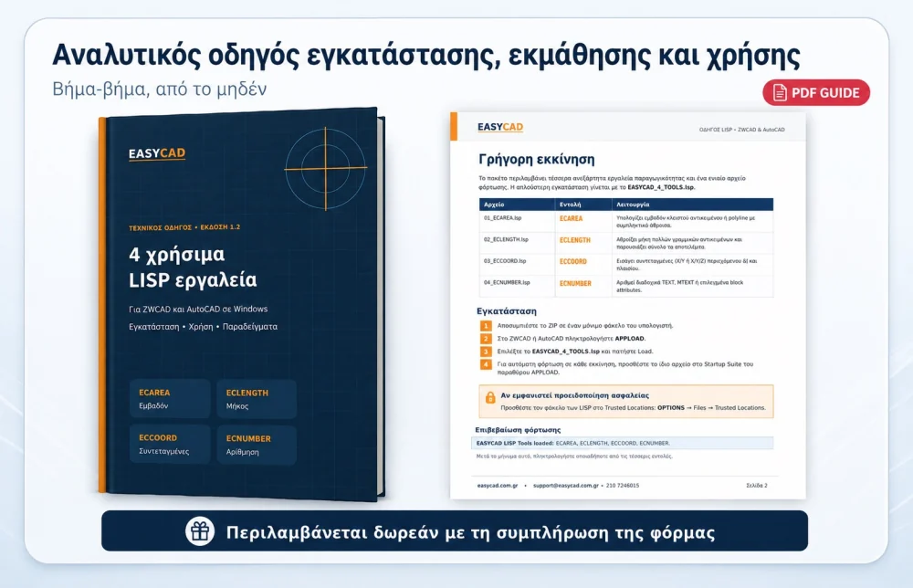Click the 'Επιβεβαίωση φόρτωσης' heading
This screenshot has width=913, height=588.
point(518,430)
